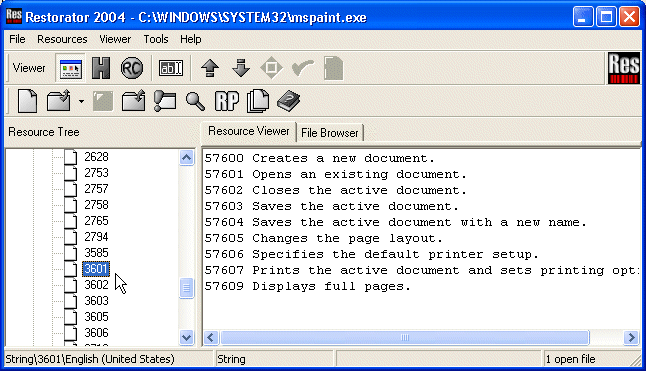Click the document icon beside tree item 3602

coord(71,285)
